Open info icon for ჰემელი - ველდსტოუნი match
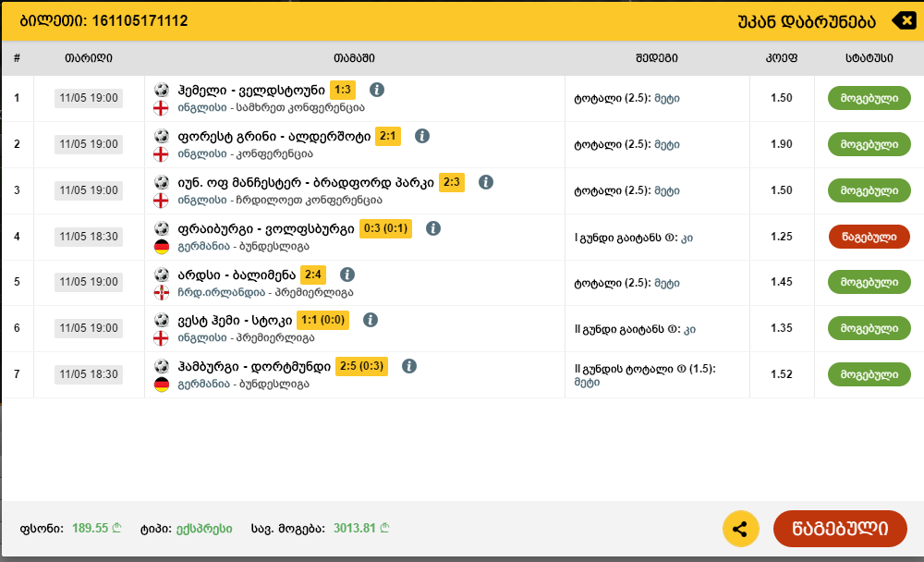924x562 pixels. point(377,90)
